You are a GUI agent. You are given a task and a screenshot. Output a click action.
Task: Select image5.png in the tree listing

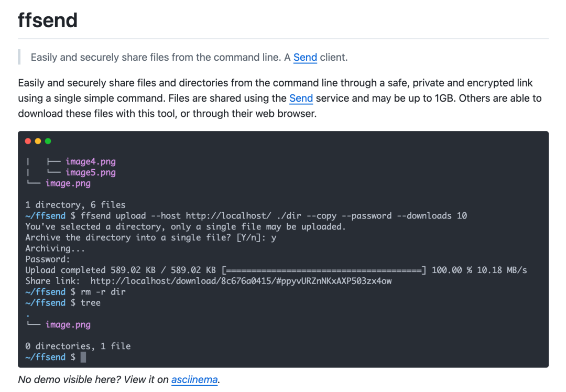tap(90, 172)
